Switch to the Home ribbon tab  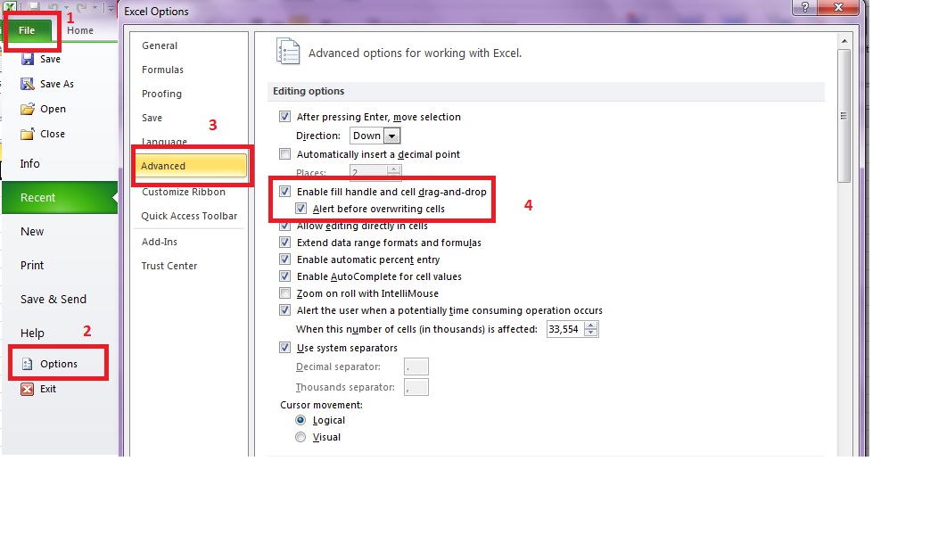click(x=80, y=30)
